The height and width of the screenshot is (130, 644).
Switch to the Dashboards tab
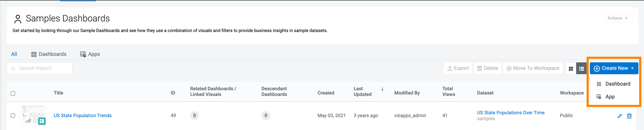pyautogui.click(x=49, y=54)
